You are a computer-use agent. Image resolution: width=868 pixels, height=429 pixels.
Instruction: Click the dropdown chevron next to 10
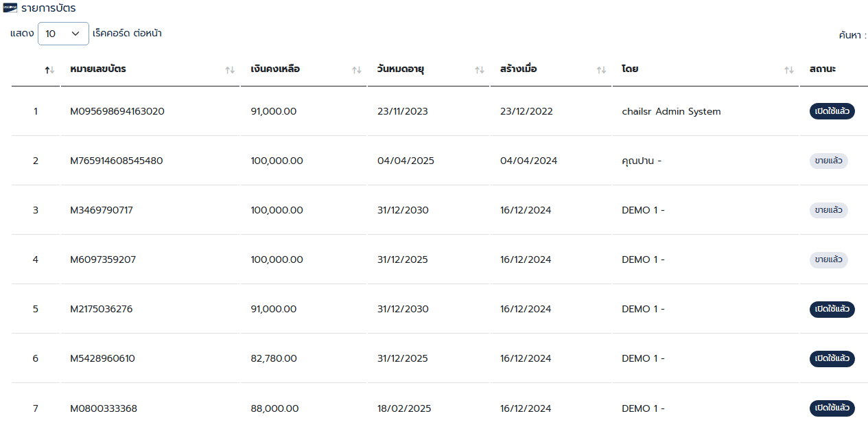(x=75, y=34)
